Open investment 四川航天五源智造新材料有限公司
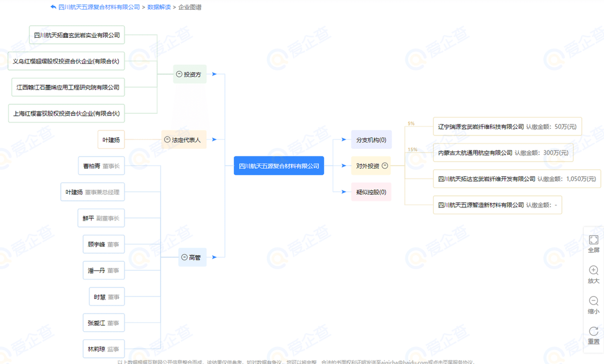 coord(497,205)
